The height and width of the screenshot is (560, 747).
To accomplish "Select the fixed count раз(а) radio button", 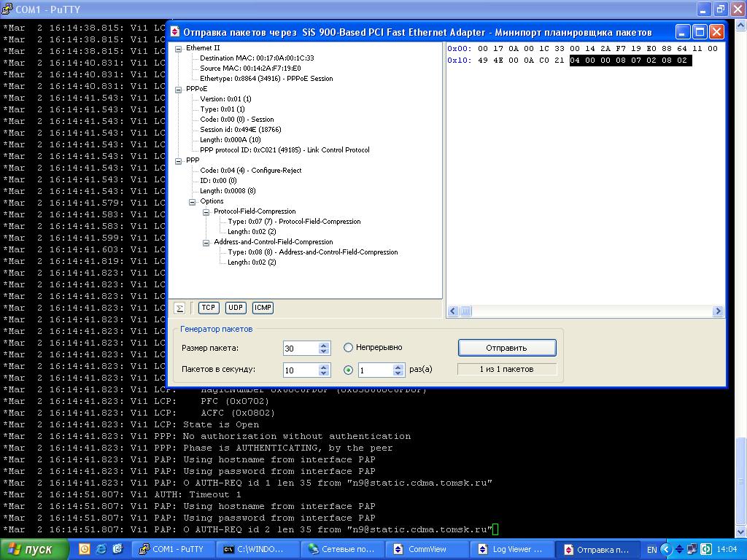I will coord(348,370).
